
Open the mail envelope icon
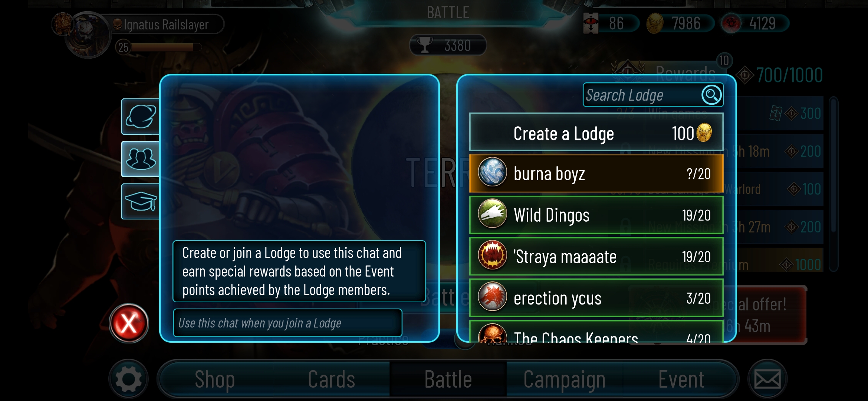(x=767, y=379)
